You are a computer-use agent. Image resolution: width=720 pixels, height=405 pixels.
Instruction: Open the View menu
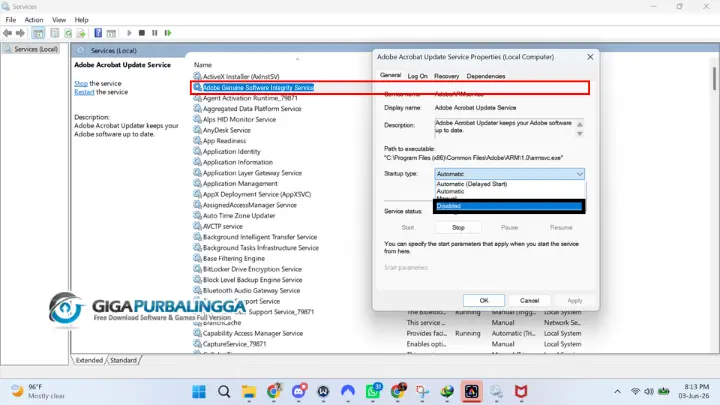[59, 20]
